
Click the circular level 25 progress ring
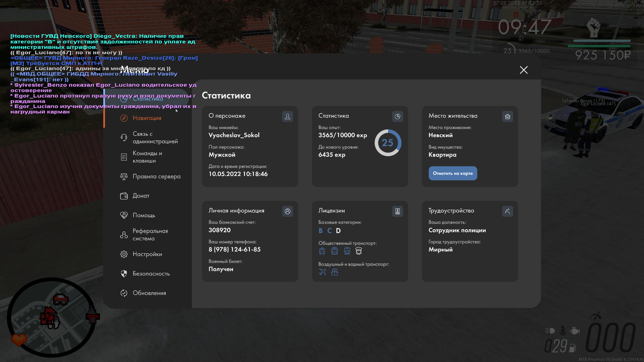click(x=387, y=143)
